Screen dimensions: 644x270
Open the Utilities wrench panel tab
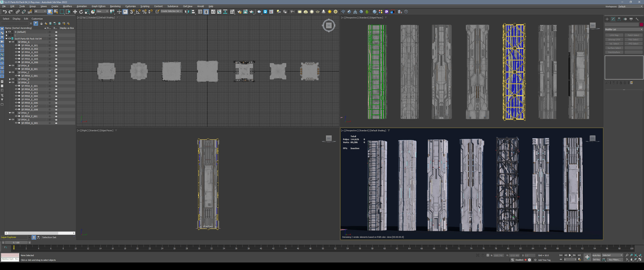[637, 19]
